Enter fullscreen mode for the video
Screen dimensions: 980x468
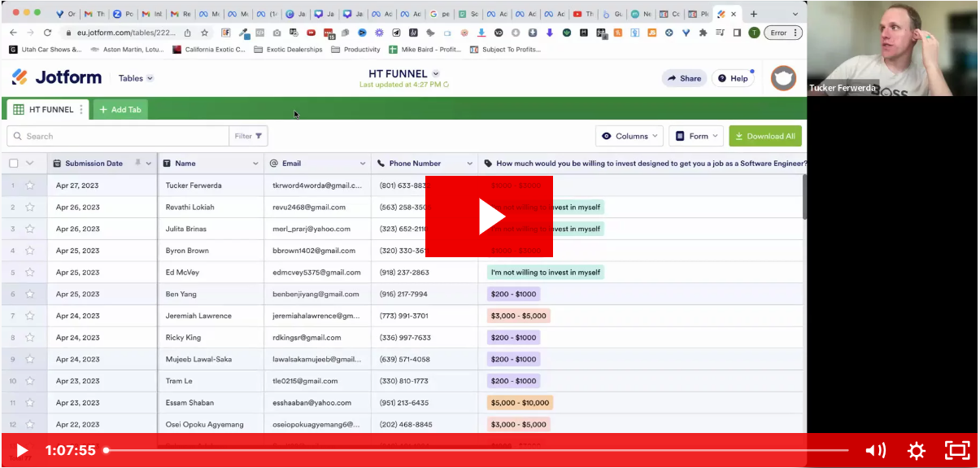coord(957,450)
